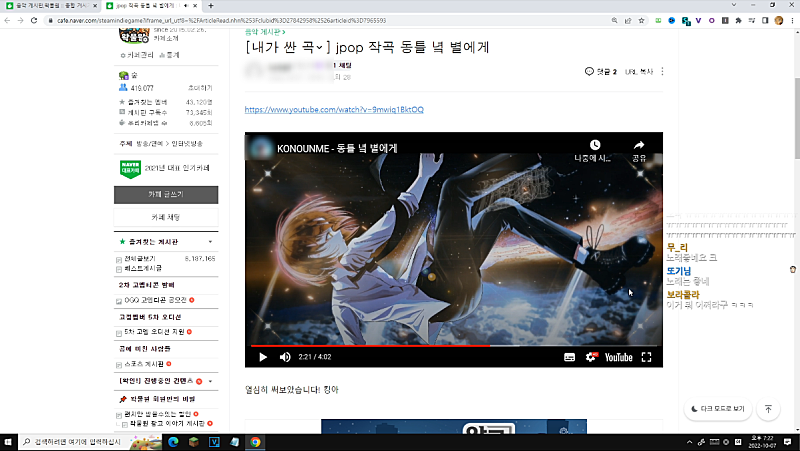Open video on YouTube via logo

click(618, 357)
